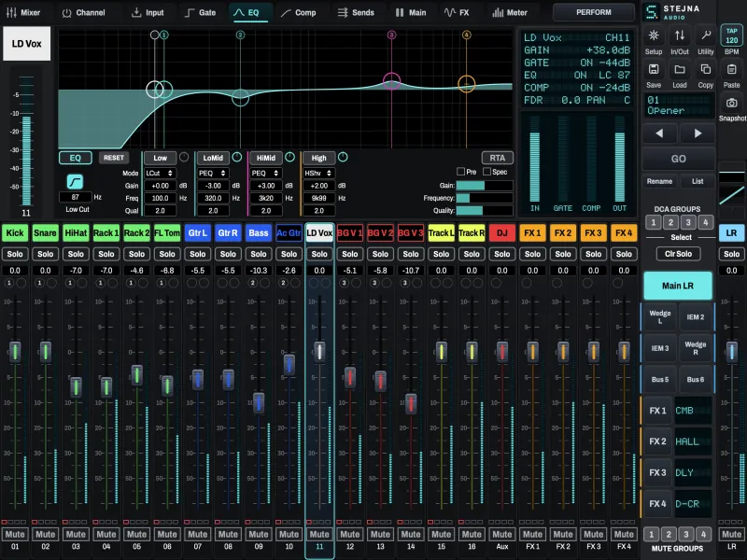Viewport: 747px width, 560px height.
Task: Click the Stejna Audio logo
Action: pos(671,12)
